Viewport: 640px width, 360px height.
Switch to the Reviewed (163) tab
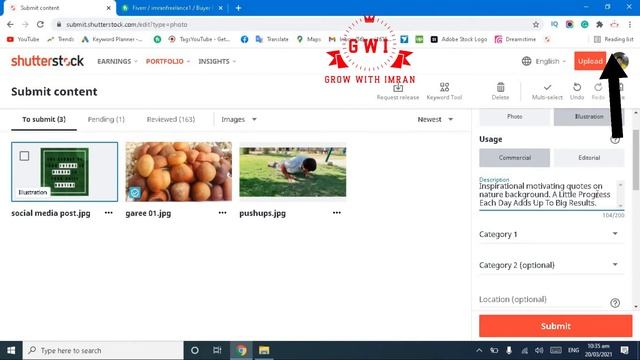click(x=171, y=120)
